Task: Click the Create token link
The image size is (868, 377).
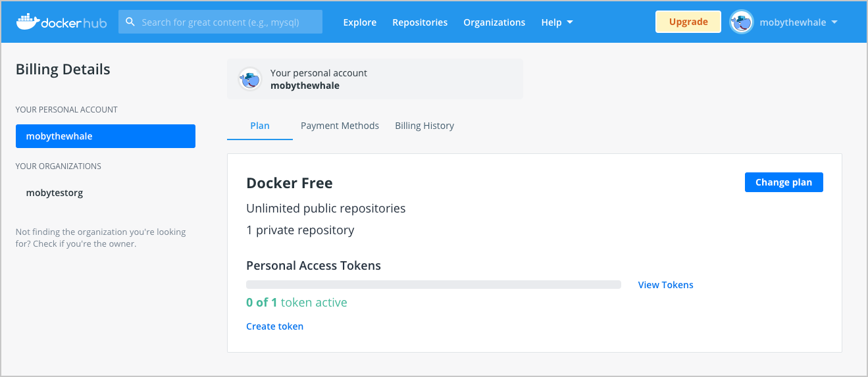Action: click(x=275, y=326)
